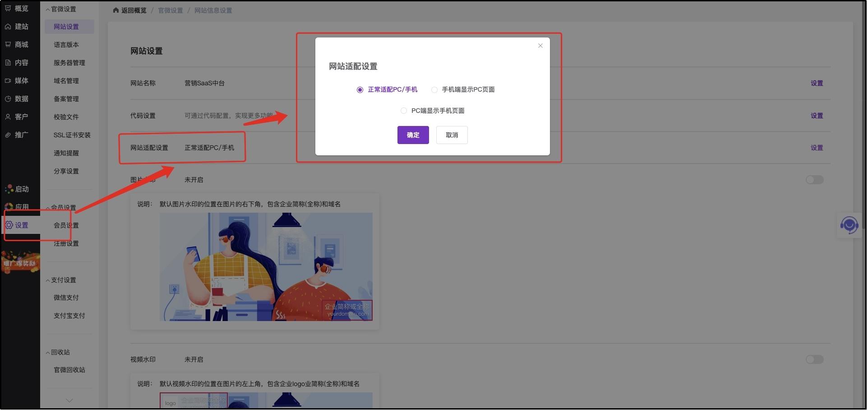This screenshot has height=410, width=868.
Task: Open the 概览 overview section icon
Action: click(8, 8)
